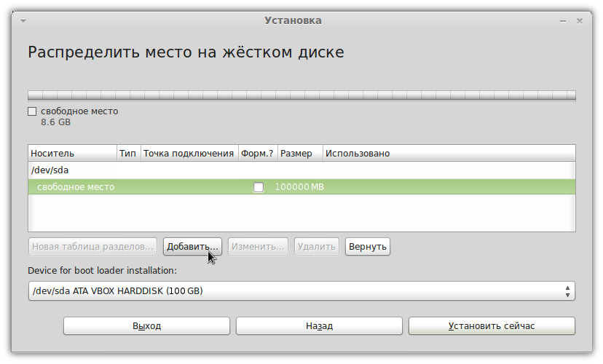Click the disabled Изменить... button
The image size is (603, 364).
[x=258, y=246]
